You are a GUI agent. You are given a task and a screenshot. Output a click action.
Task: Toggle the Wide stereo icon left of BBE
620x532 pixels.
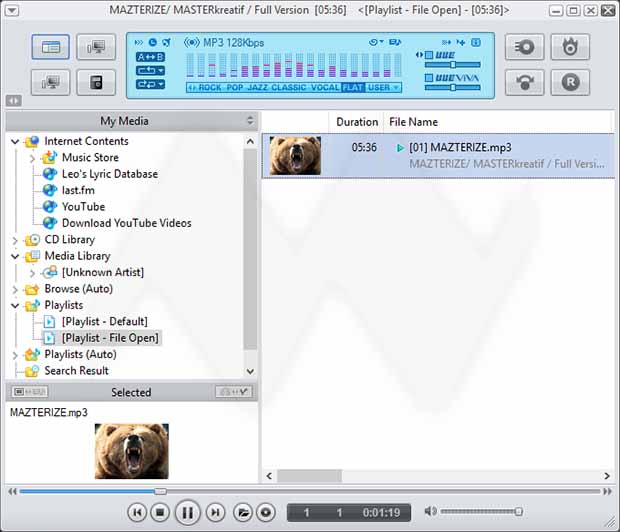click(419, 55)
